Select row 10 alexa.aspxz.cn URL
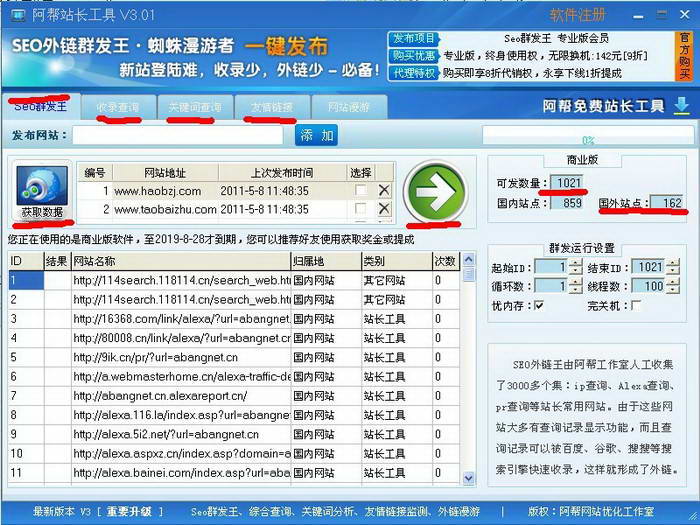 pyautogui.click(x=234, y=453)
